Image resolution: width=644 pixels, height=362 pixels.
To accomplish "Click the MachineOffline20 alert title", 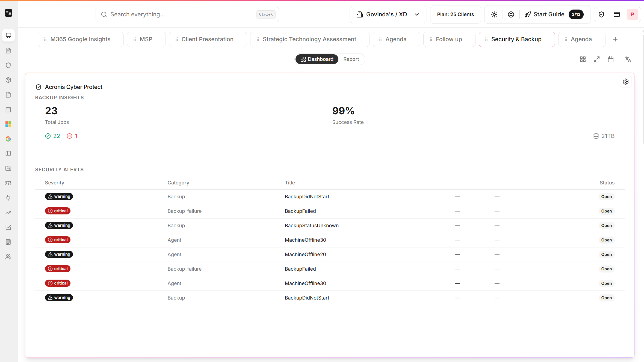I will pos(305,255).
